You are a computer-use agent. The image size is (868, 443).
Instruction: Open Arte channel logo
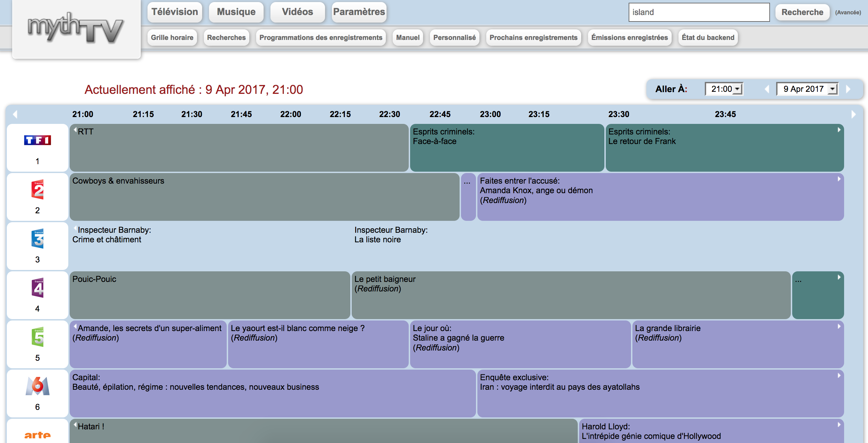pos(38,435)
